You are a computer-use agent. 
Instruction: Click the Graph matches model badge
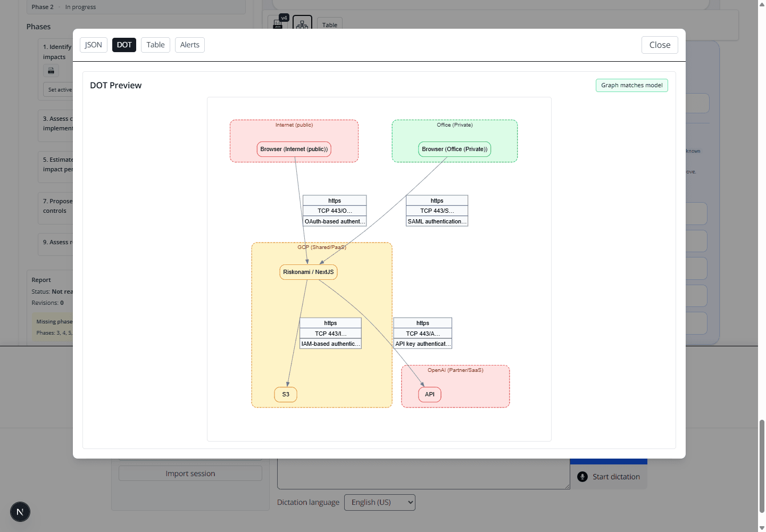pyautogui.click(x=631, y=85)
